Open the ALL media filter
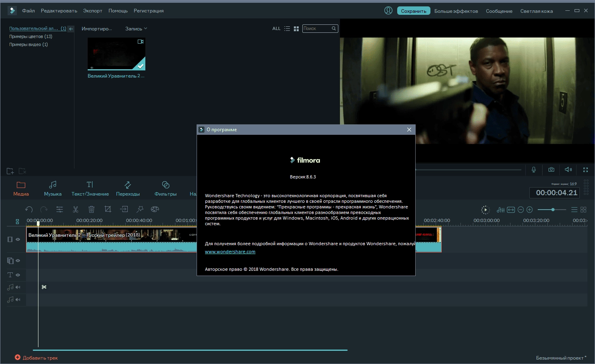The image size is (595, 364). pos(276,29)
